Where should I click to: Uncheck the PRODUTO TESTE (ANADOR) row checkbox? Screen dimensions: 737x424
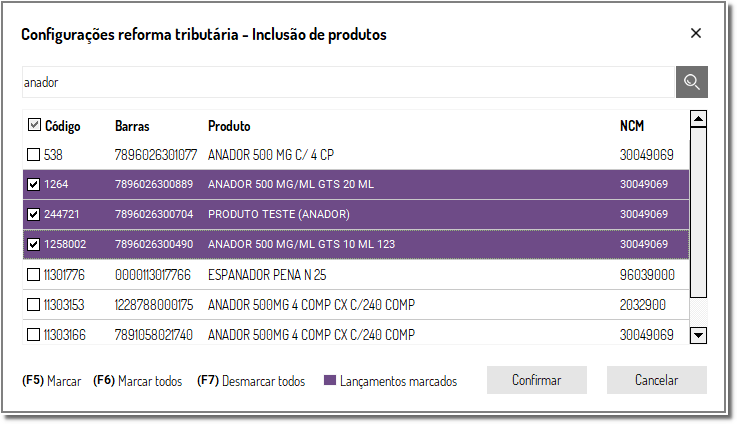click(33, 214)
